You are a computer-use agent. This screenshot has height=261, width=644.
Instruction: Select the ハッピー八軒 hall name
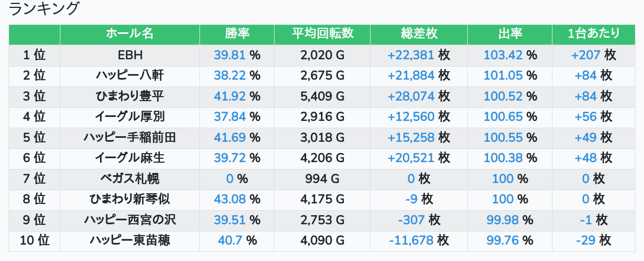(129, 76)
